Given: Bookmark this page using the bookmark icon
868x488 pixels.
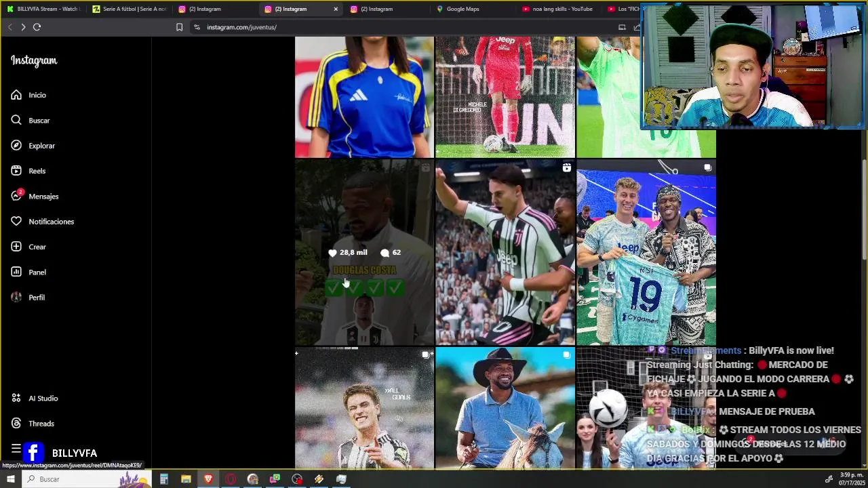Looking at the screenshot, I should click(179, 27).
